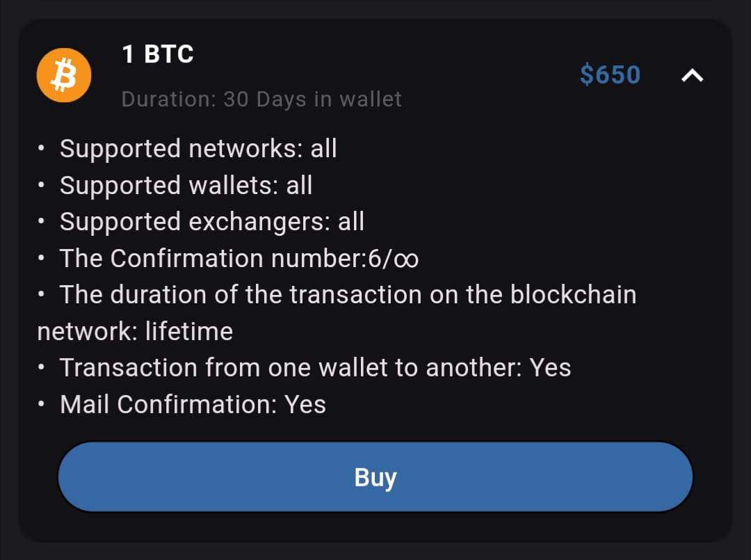The image size is (751, 560).
Task: Click bullet point before Supported networks
Action: (x=43, y=149)
